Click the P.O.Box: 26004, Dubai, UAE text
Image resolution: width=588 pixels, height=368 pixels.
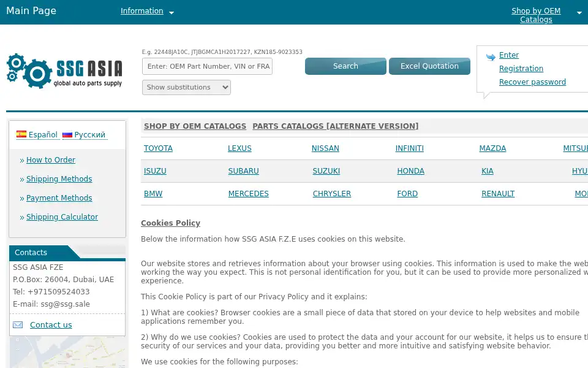pyautogui.click(x=63, y=280)
